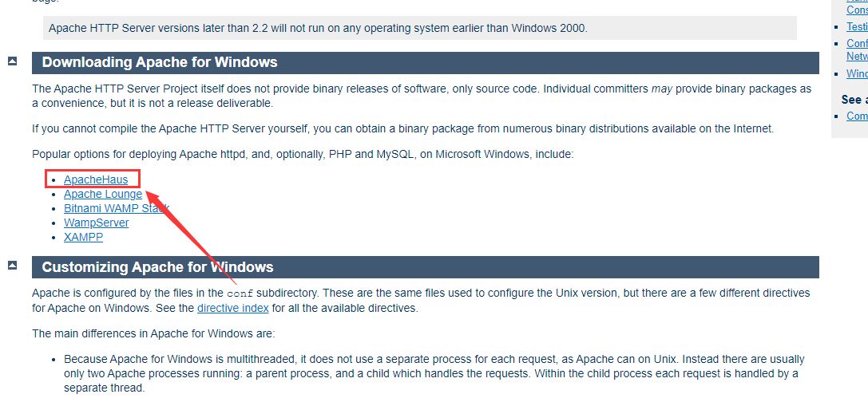The height and width of the screenshot is (398, 868).
Task: Open the sidebar link starting with 'Com' under See also
Action: point(857,116)
